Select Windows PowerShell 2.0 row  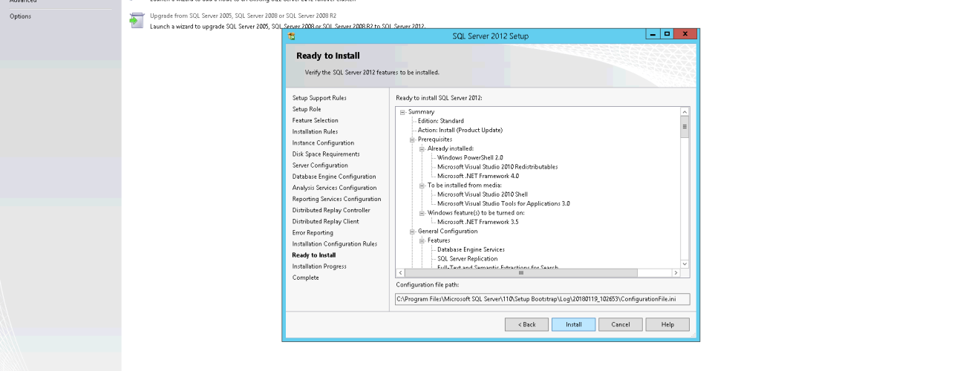(470, 157)
